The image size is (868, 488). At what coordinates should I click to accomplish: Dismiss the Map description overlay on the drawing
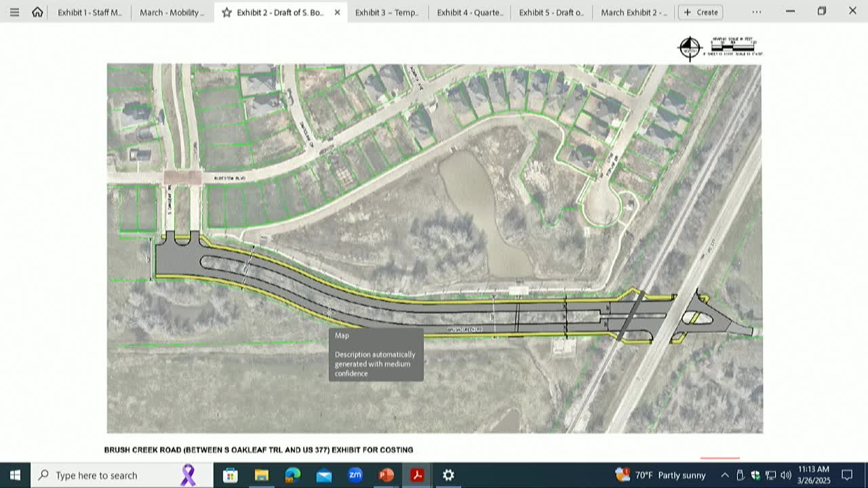376,354
